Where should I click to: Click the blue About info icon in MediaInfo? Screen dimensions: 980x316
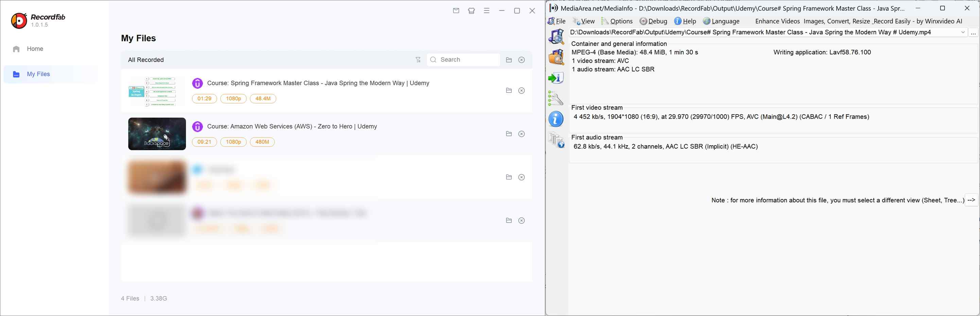point(555,119)
